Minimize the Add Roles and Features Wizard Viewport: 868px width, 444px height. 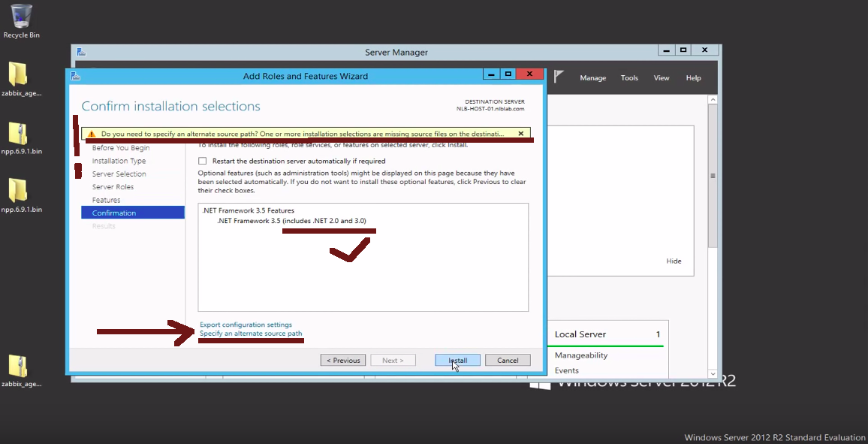coord(491,74)
